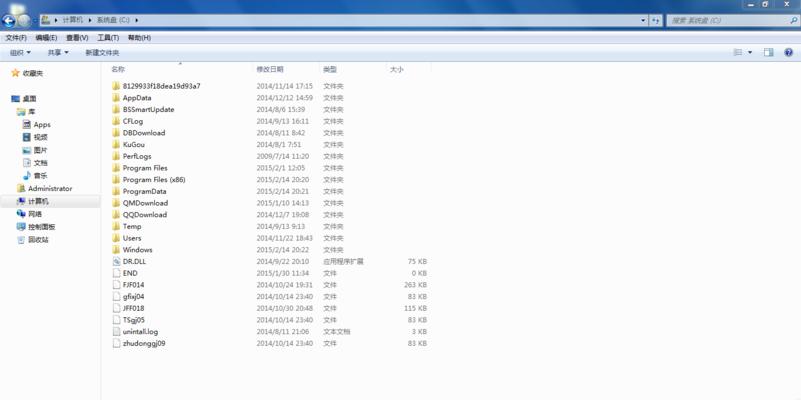Screen dimensions: 801x400
Task: Select the Users folder
Action: [132, 238]
